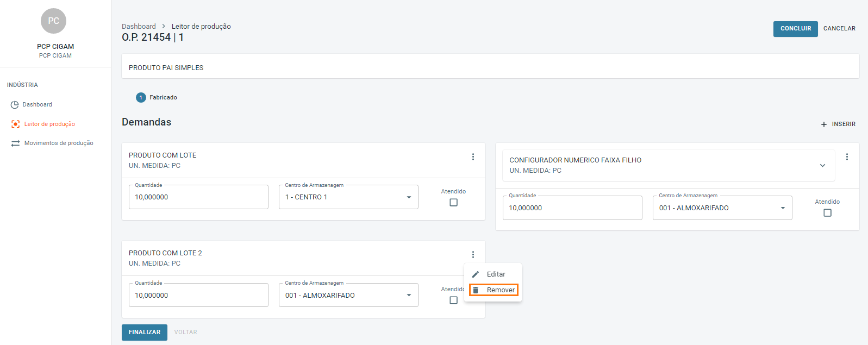Click the Dashboard pie chart icon
Image resolution: width=868 pixels, height=345 pixels.
click(x=15, y=105)
